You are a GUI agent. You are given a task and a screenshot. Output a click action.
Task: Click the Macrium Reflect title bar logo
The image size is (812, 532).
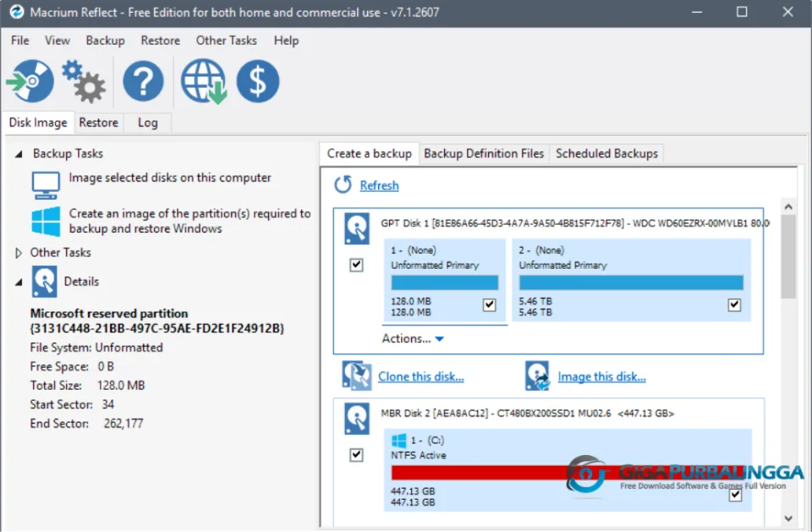(17, 12)
